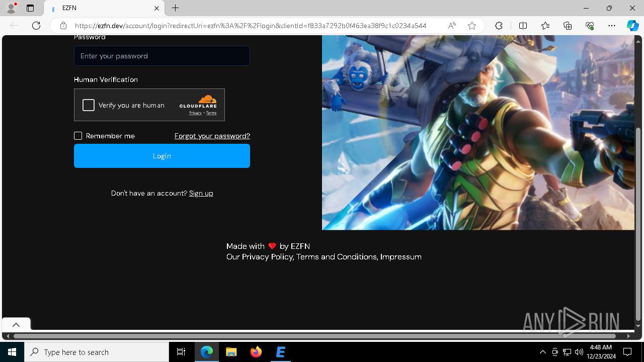Refresh the current page
Screen dimensions: 644x362
(36, 26)
